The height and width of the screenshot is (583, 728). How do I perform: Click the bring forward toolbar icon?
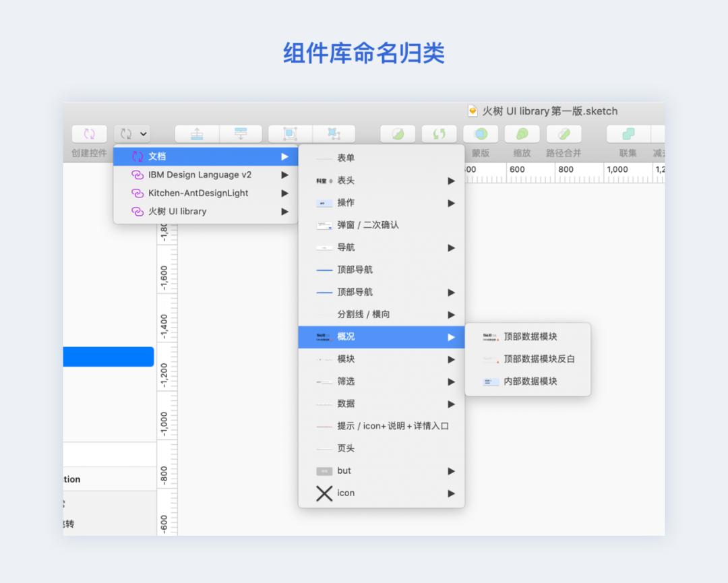pyautogui.click(x=197, y=134)
